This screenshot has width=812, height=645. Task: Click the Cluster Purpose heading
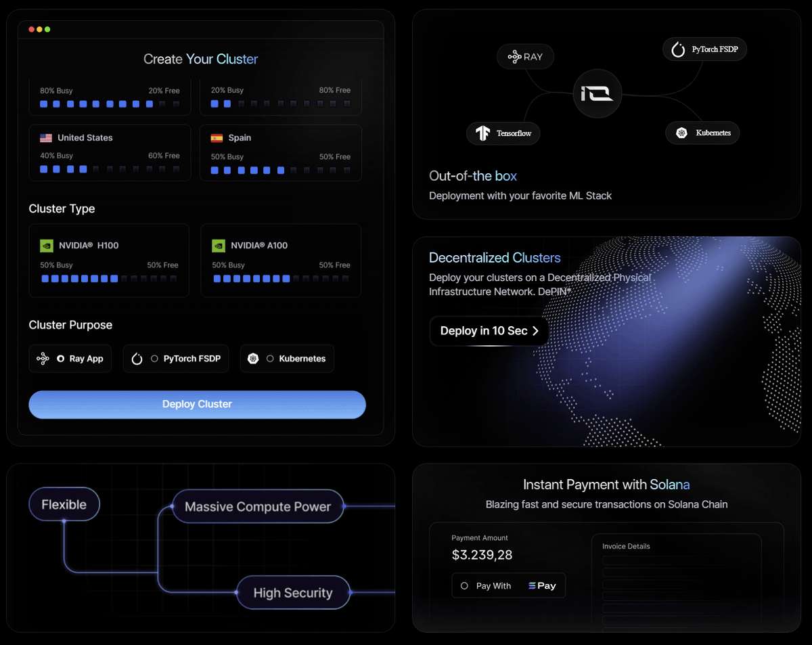pos(70,325)
